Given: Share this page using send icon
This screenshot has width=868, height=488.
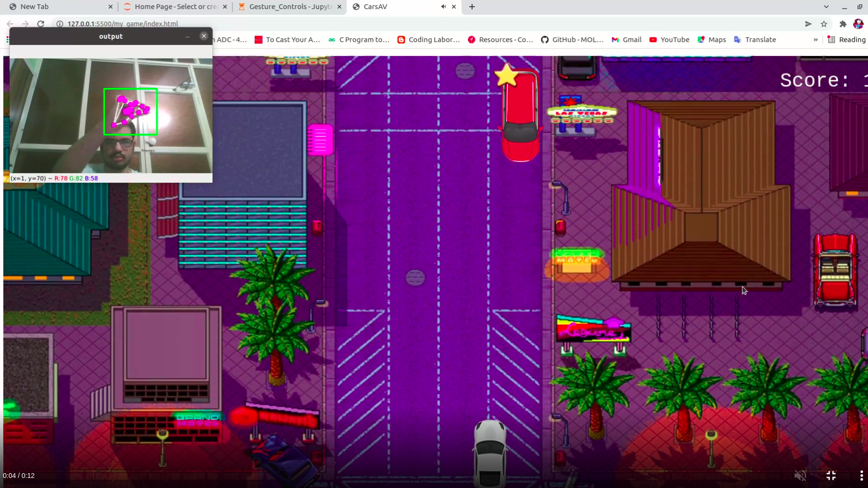Looking at the screenshot, I should coord(808,23).
